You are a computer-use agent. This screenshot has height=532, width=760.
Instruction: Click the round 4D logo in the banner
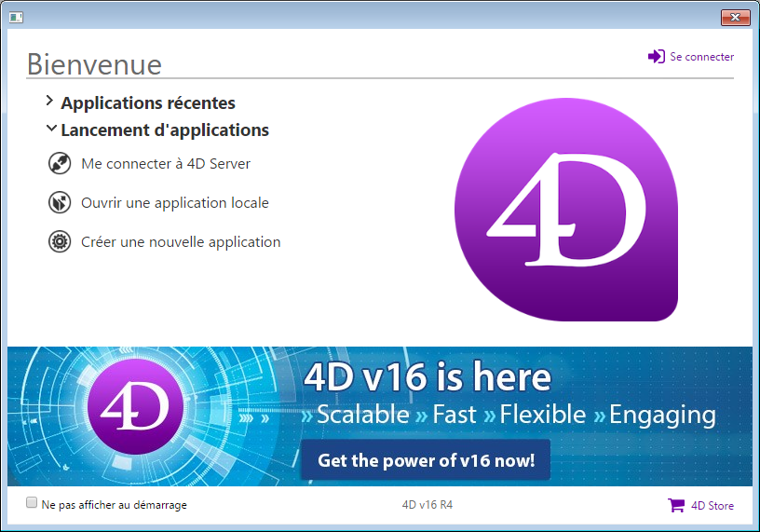pyautogui.click(x=136, y=406)
